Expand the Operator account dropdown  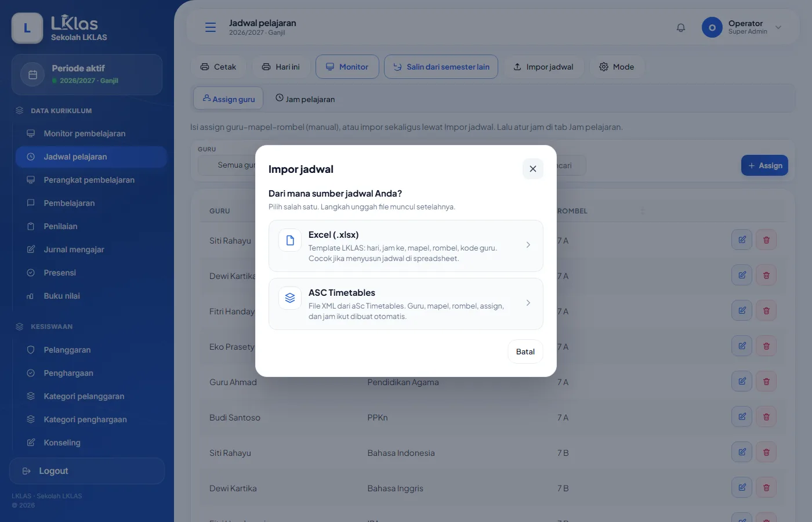pyautogui.click(x=742, y=27)
